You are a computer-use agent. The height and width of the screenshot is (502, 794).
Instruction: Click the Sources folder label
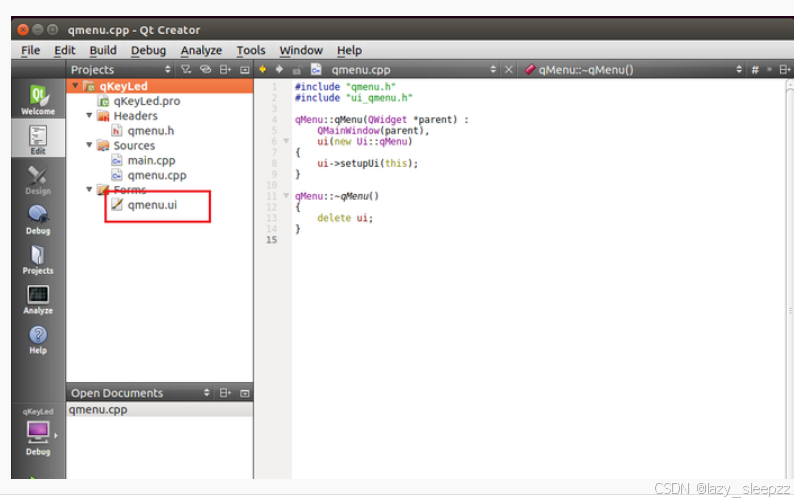pyautogui.click(x=134, y=145)
